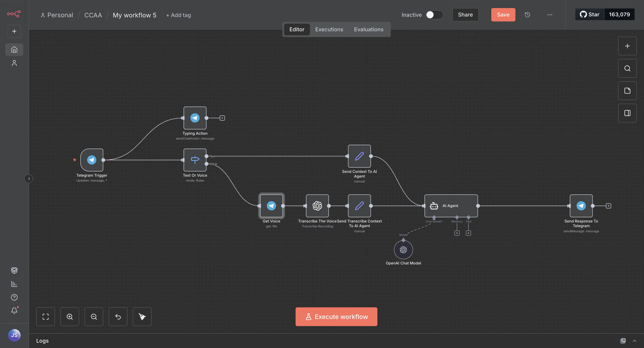Expand the left panel arrow near canvas edge

[29, 178]
